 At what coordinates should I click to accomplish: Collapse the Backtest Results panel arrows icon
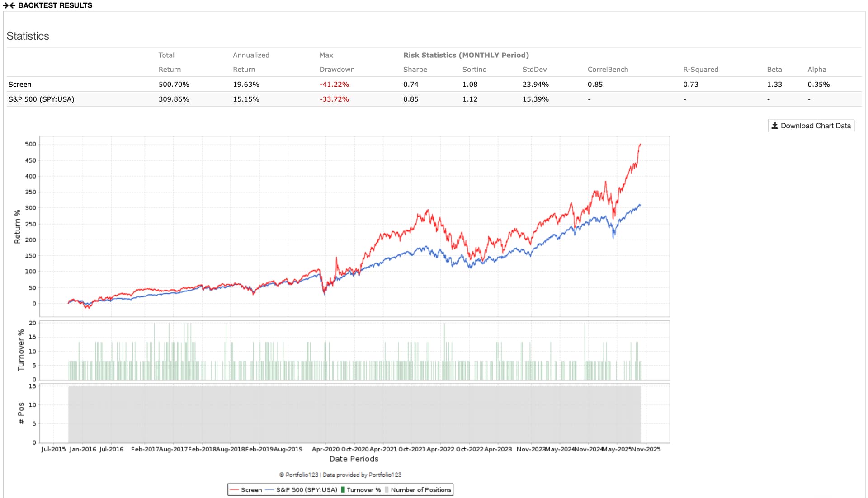[9, 5]
